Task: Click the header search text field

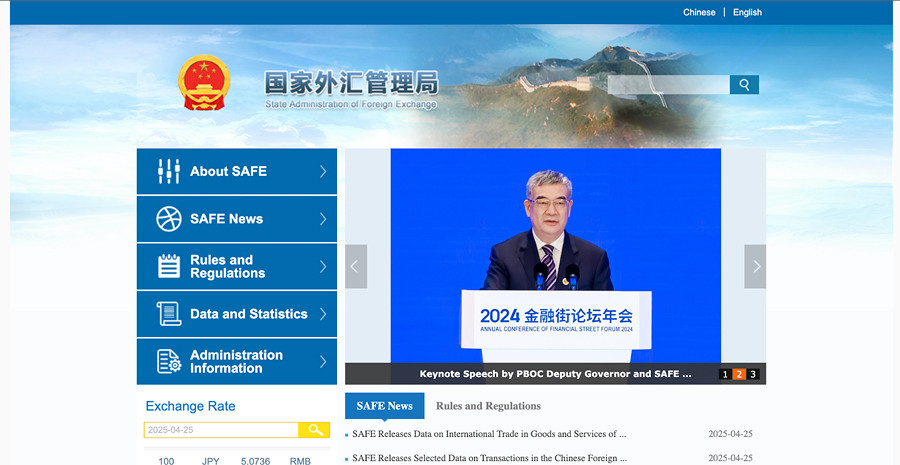Action: (669, 84)
